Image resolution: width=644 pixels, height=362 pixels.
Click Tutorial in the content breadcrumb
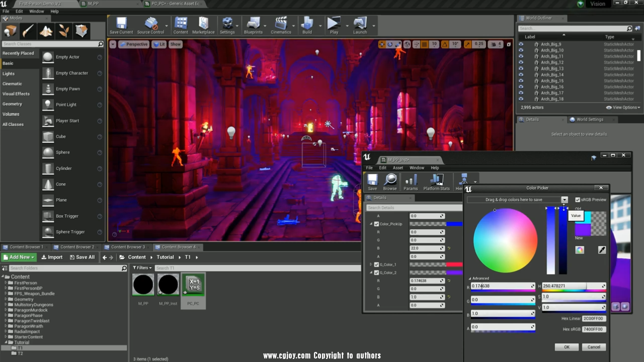point(165,257)
